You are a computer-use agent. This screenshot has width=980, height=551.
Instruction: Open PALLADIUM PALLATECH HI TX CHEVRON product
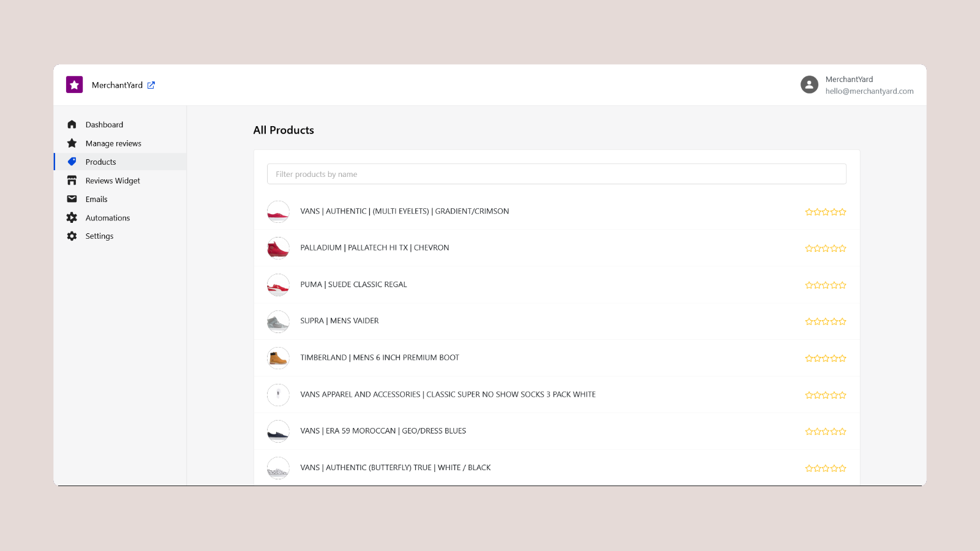tap(374, 248)
